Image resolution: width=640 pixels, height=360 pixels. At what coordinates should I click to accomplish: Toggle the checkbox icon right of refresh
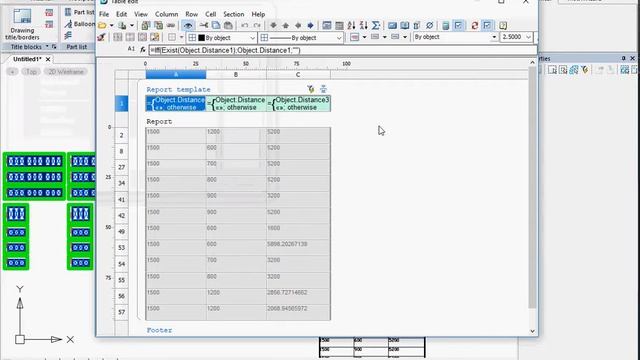tap(487, 26)
